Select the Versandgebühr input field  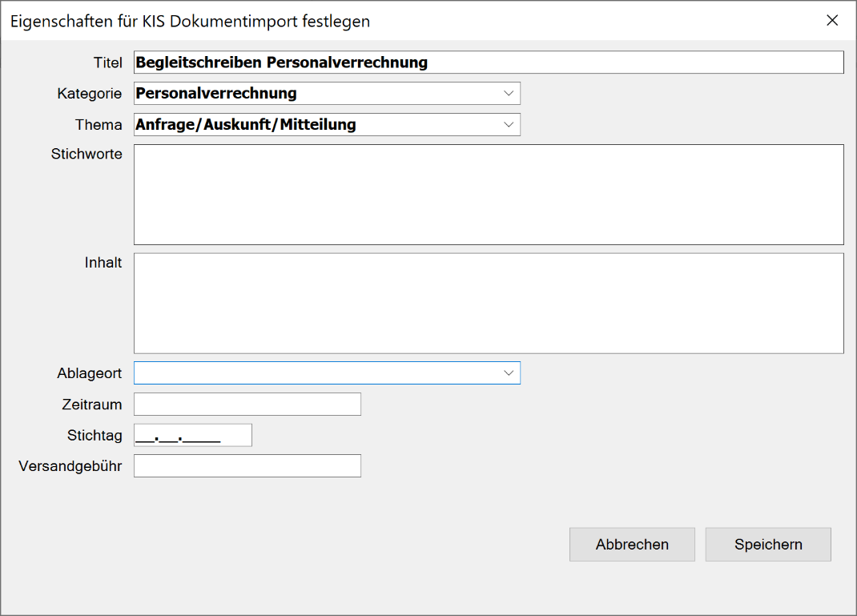click(x=247, y=465)
